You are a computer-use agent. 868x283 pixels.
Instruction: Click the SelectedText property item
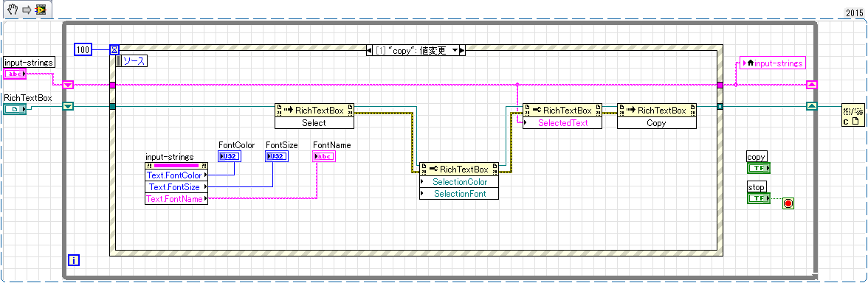click(x=562, y=122)
